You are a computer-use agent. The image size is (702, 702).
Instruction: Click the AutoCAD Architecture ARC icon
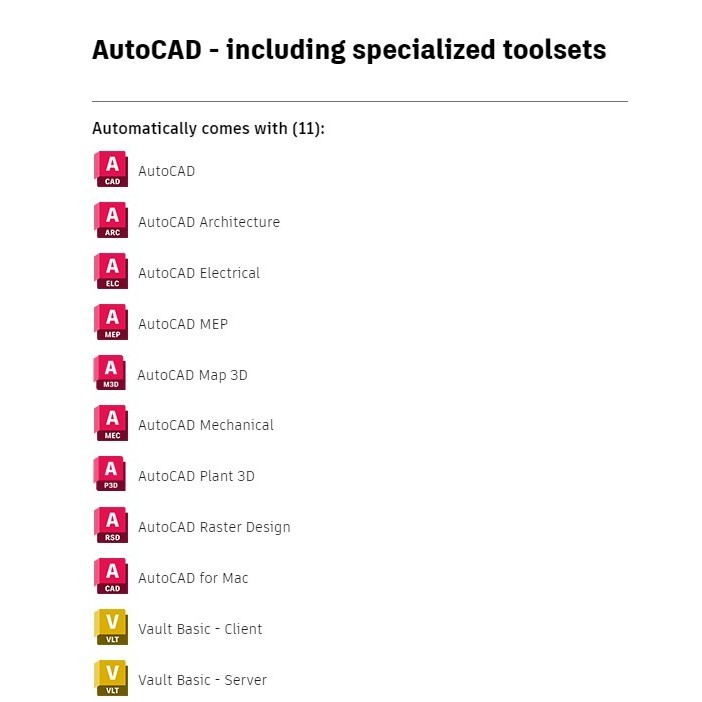(111, 221)
